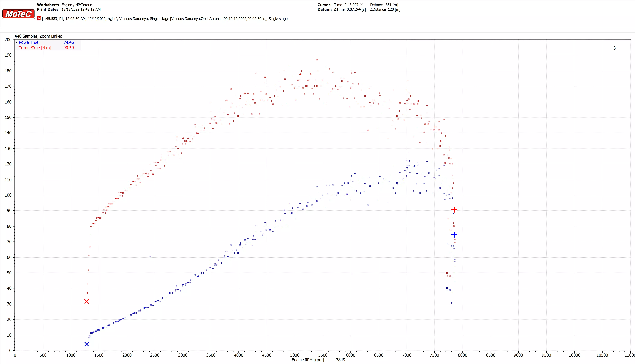The image size is (635, 364).
Task: Click the blue X power datum marker
Action: coord(86,344)
